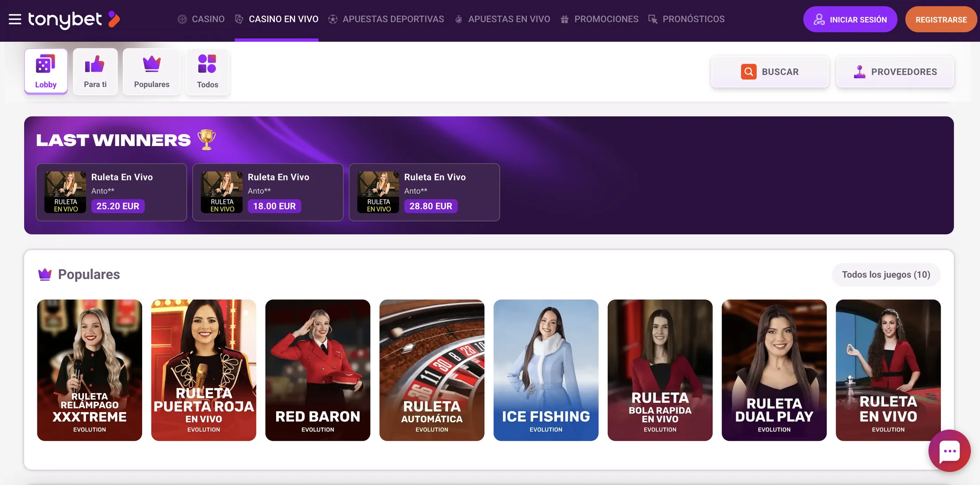Screen dimensions: 980x485
Task: Open Ruleta En Vivo game card
Action: click(x=888, y=370)
